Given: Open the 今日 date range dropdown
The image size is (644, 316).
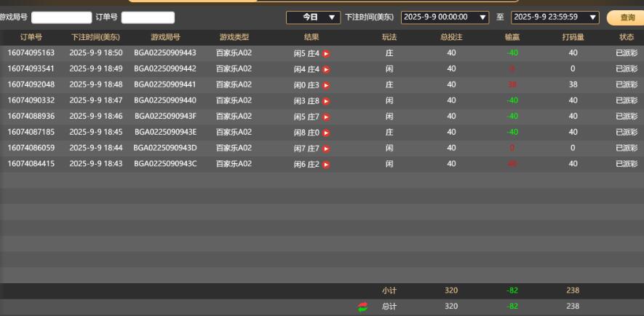Looking at the screenshot, I should tap(314, 17).
